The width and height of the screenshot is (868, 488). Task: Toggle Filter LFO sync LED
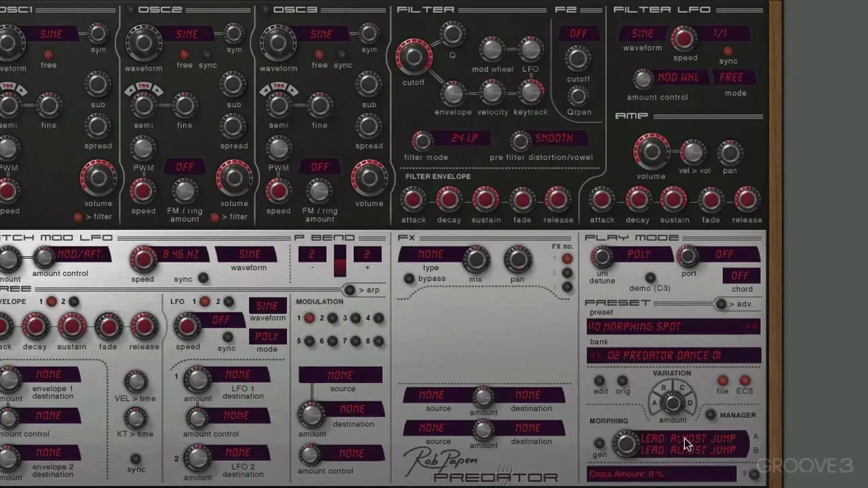(728, 51)
